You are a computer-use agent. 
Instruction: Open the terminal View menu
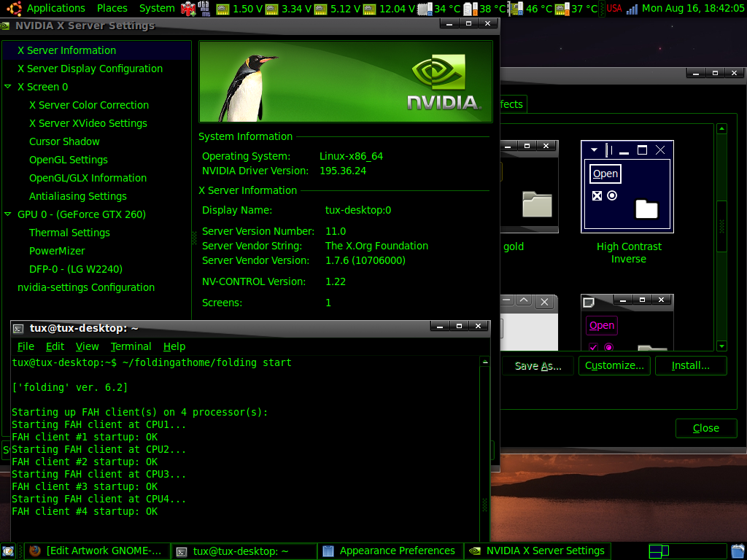point(88,346)
